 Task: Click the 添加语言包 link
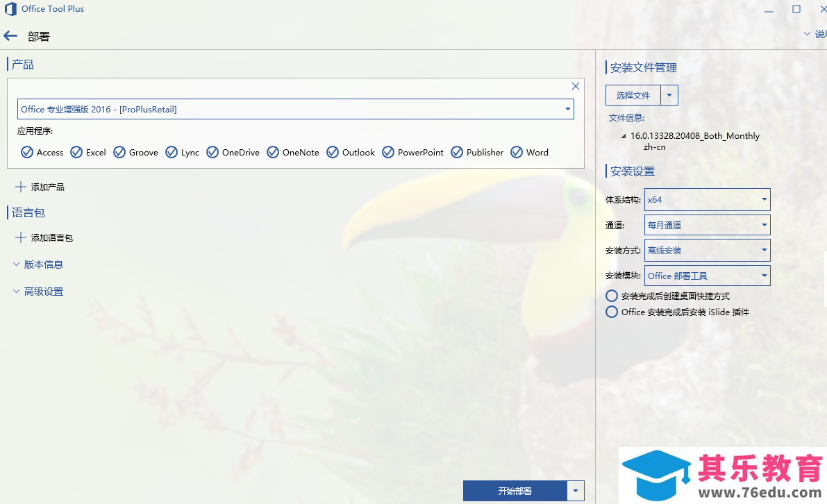tap(51, 237)
